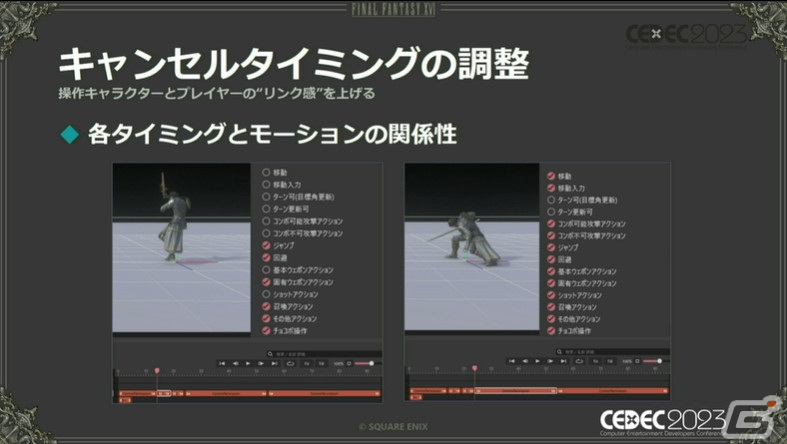This screenshot has width=787, height=444.
Task: Click square icon beside 100% in left editor
Action: 349,363
